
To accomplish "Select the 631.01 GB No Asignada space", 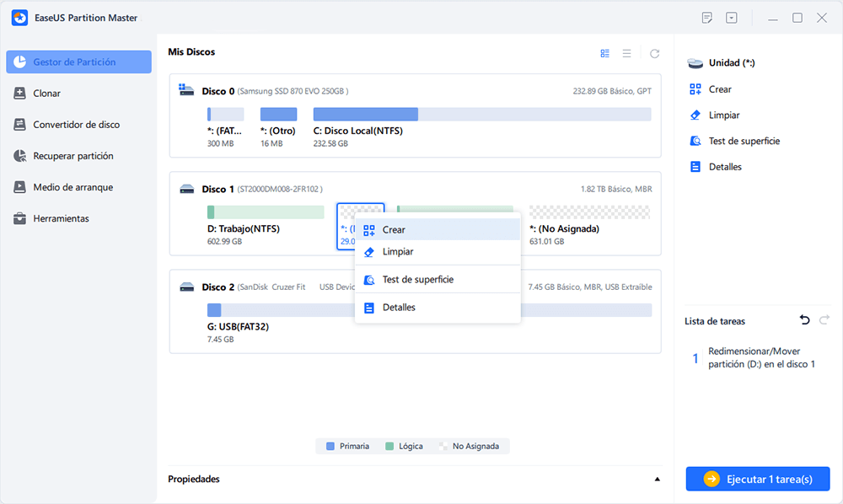I will click(590, 212).
